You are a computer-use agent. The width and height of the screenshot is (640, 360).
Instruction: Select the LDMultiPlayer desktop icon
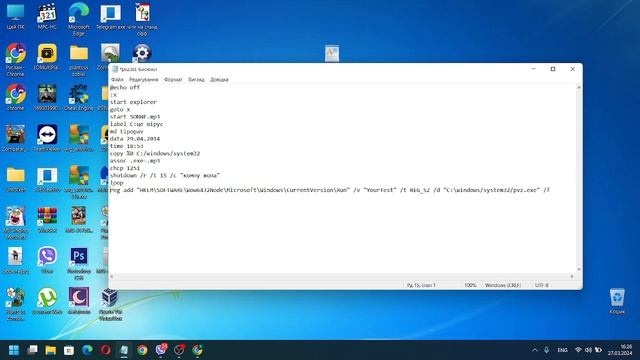47,57
